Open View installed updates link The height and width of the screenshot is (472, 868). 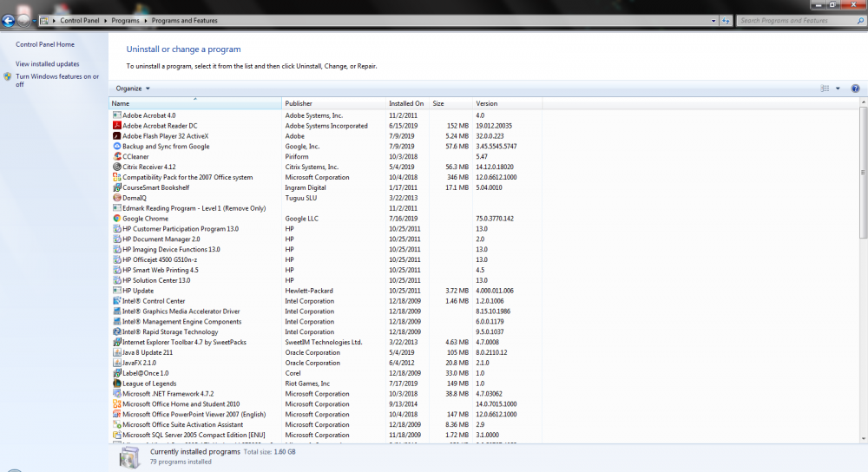point(47,64)
